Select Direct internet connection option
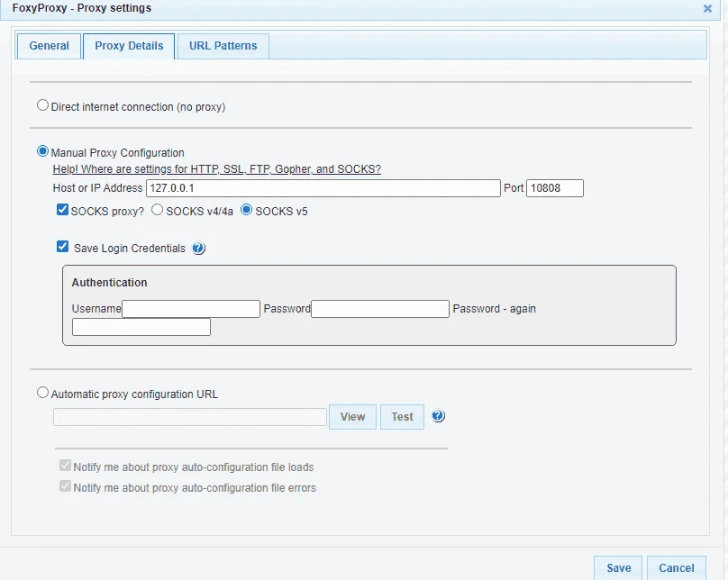Viewport: 728px width, 580px height. pos(42,105)
